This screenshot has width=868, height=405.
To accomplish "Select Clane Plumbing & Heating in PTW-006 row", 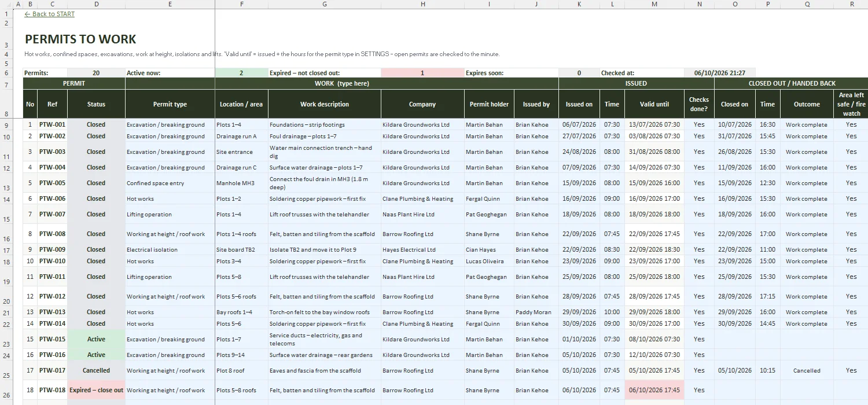I will 422,198.
